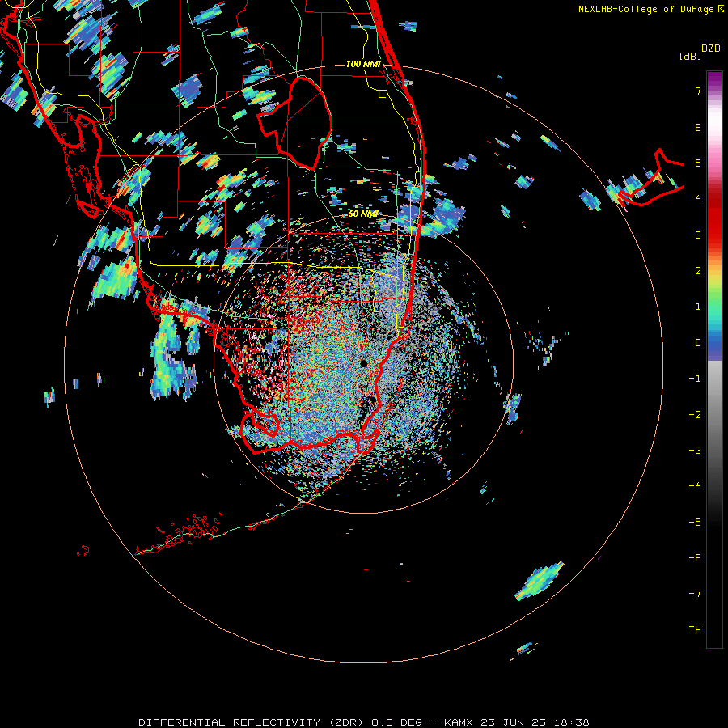Click the Differential Reflectivity caption at bottom

pyautogui.click(x=364, y=722)
